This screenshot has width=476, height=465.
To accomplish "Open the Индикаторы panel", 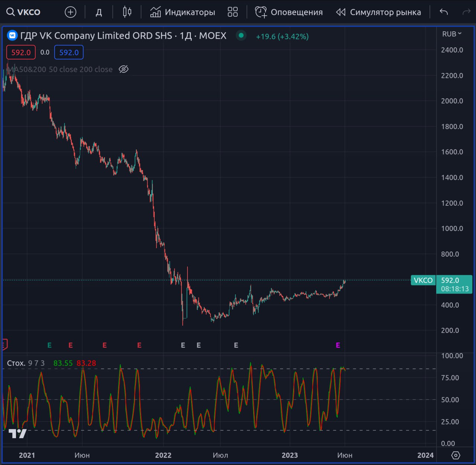I will tap(183, 12).
